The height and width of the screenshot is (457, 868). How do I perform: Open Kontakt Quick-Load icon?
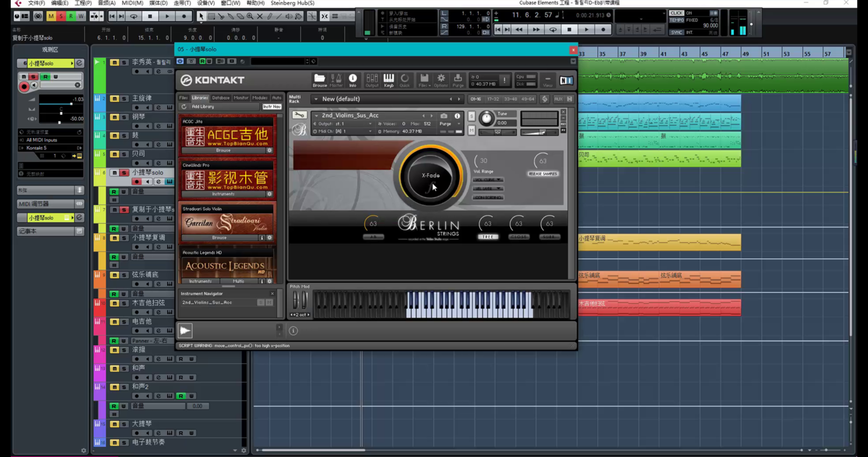405,80
